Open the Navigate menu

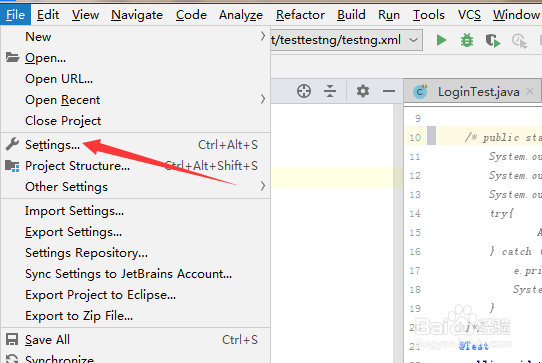[137, 15]
